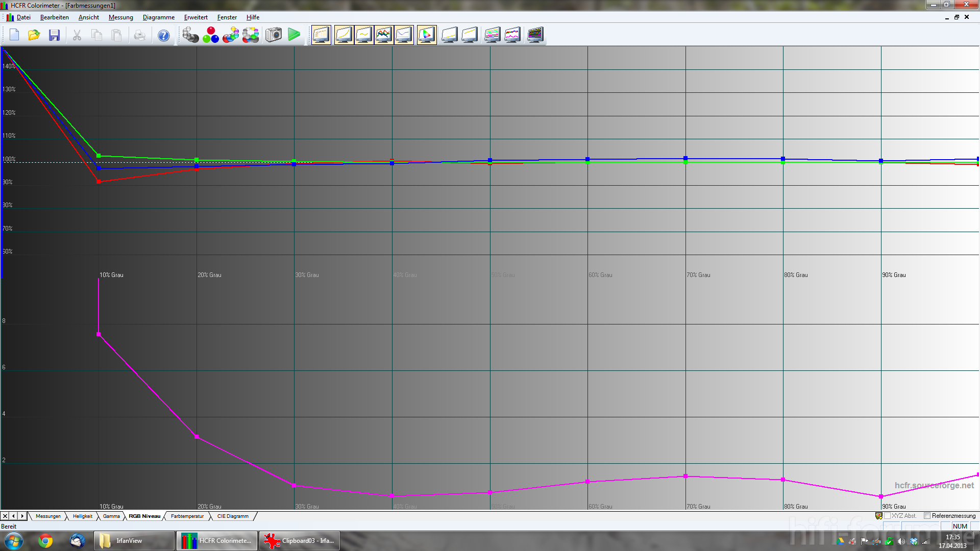
Task: Click the magenta point at 10% Grau
Action: pyautogui.click(x=99, y=334)
